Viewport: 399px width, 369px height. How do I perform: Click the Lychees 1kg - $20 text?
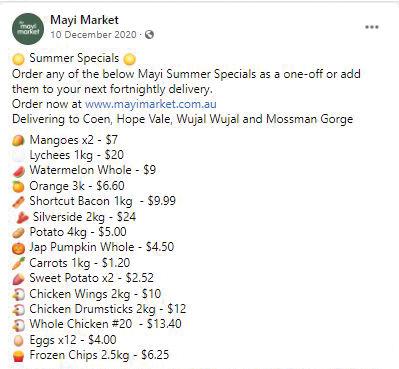[x=77, y=155]
